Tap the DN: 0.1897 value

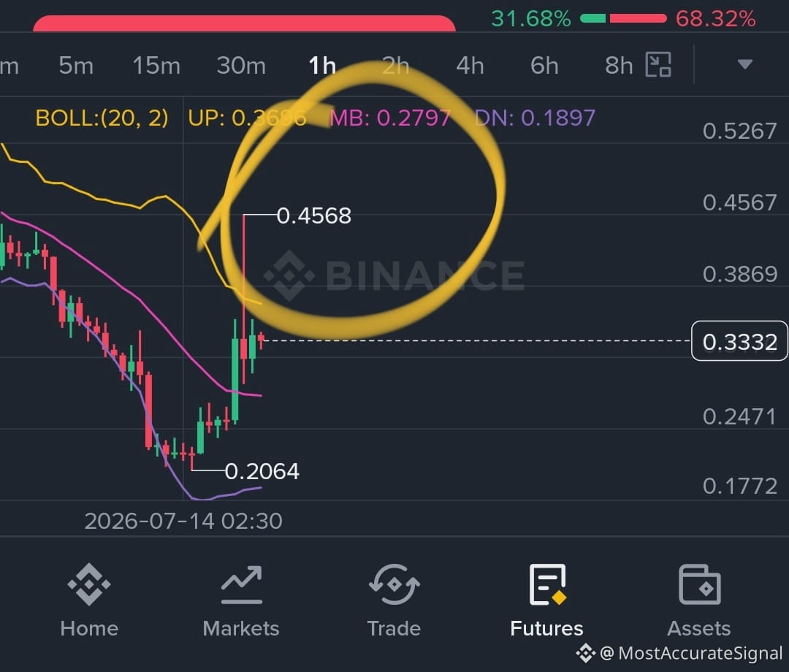(535, 118)
